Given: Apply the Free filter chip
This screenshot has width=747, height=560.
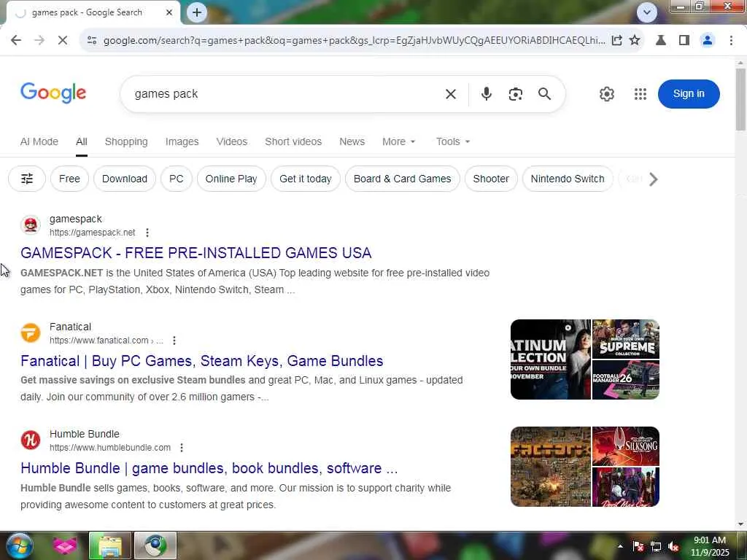Looking at the screenshot, I should click(x=69, y=179).
